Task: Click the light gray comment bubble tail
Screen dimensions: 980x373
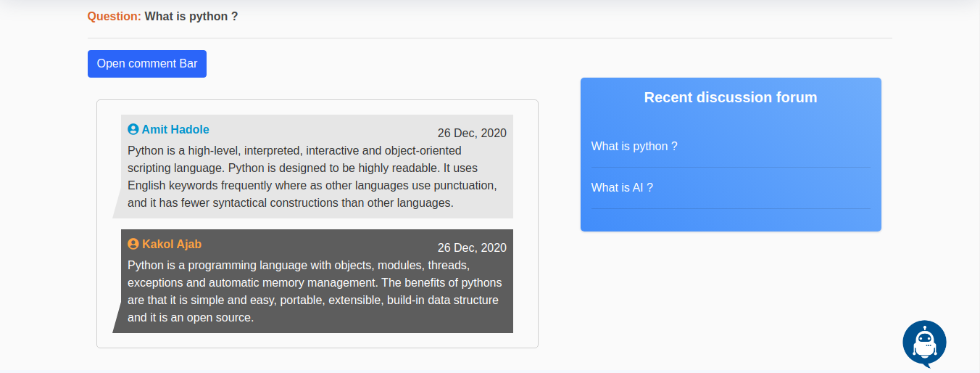Action: pyautogui.click(x=117, y=203)
